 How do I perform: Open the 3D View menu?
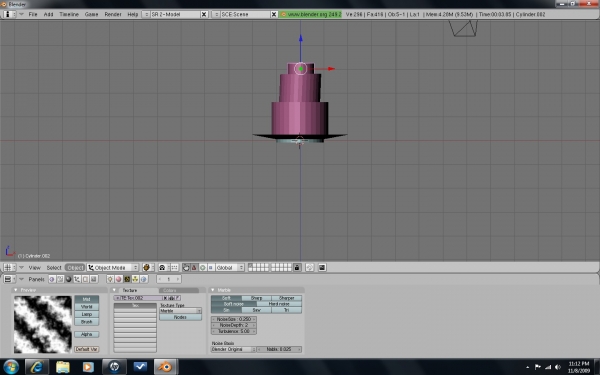pyautogui.click(x=34, y=267)
